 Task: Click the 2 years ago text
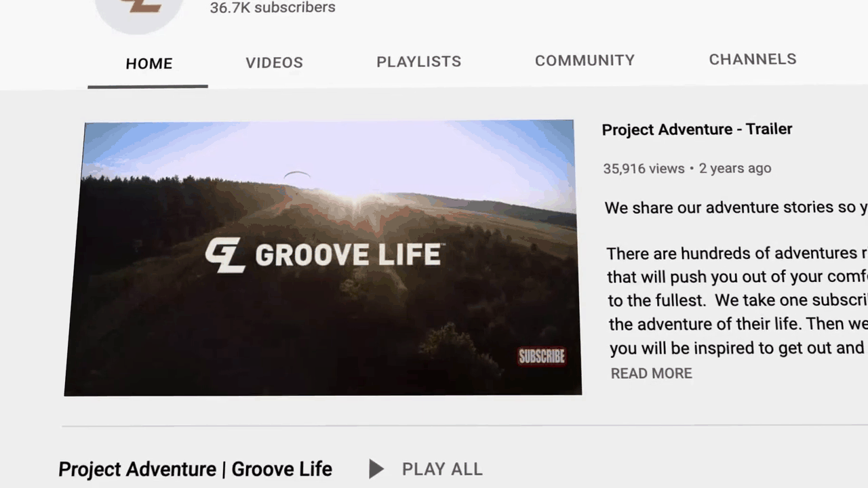(735, 168)
